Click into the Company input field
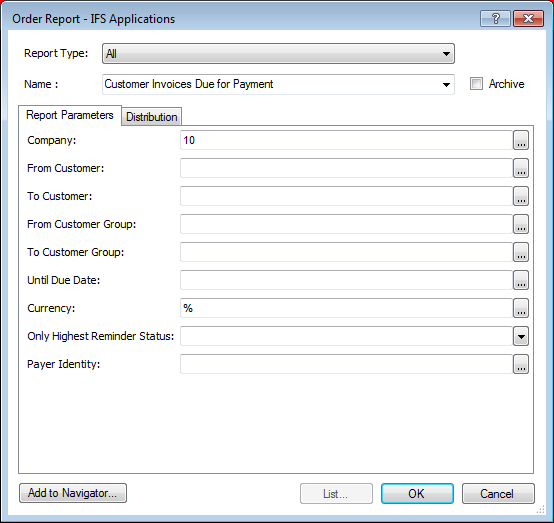The image size is (554, 523). (x=346, y=140)
